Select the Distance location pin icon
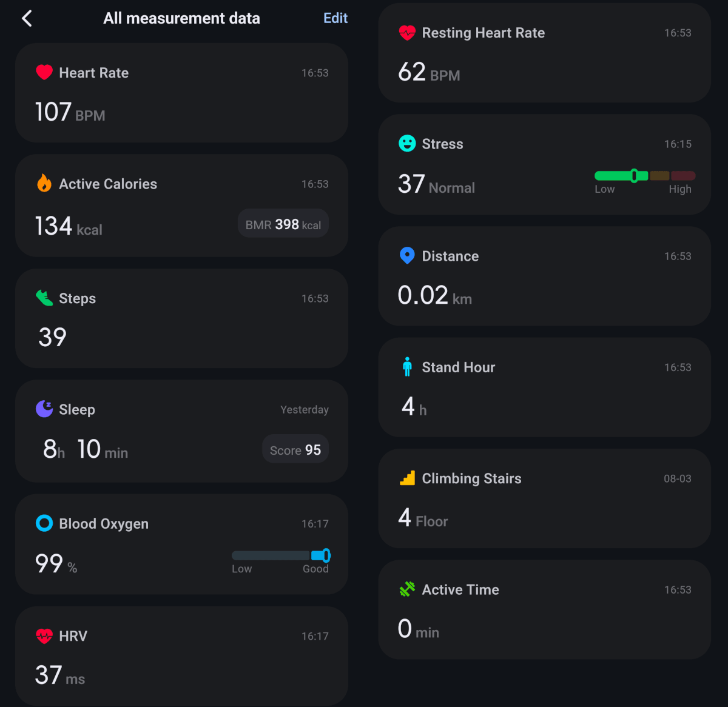728x707 pixels. (407, 255)
